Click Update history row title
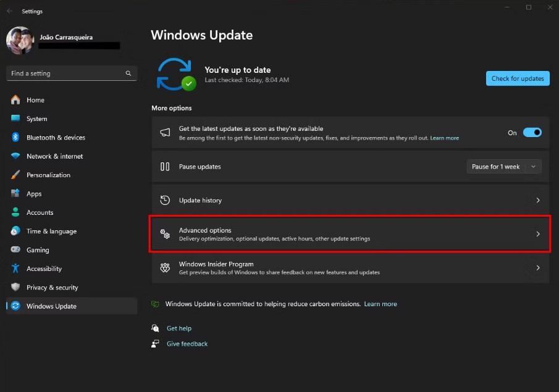The image size is (559, 392). pos(200,200)
